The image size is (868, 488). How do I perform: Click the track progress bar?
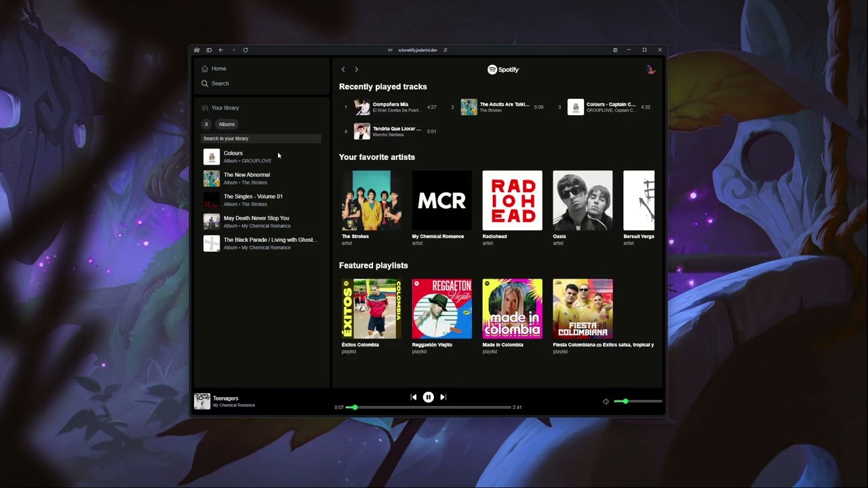tap(429, 407)
